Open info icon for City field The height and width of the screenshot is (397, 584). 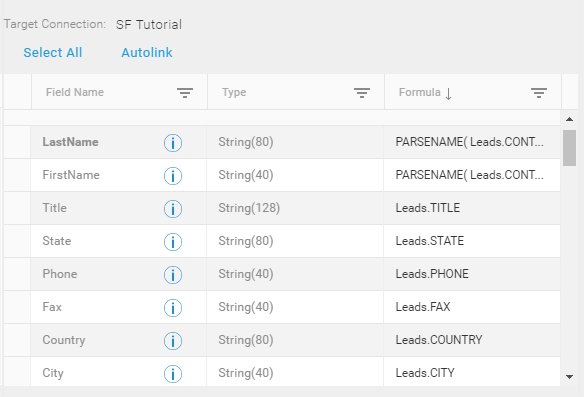coord(173,374)
